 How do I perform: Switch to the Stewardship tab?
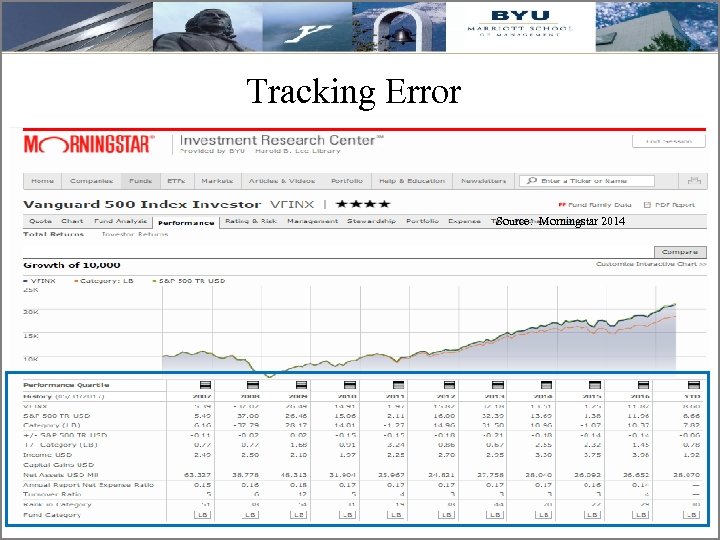point(371,221)
